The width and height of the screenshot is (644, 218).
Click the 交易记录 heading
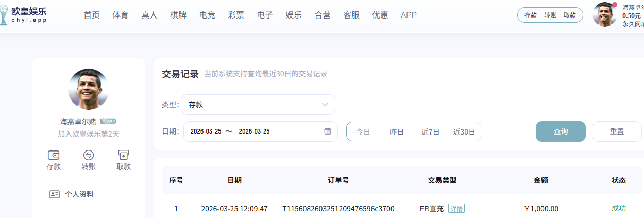coord(180,74)
